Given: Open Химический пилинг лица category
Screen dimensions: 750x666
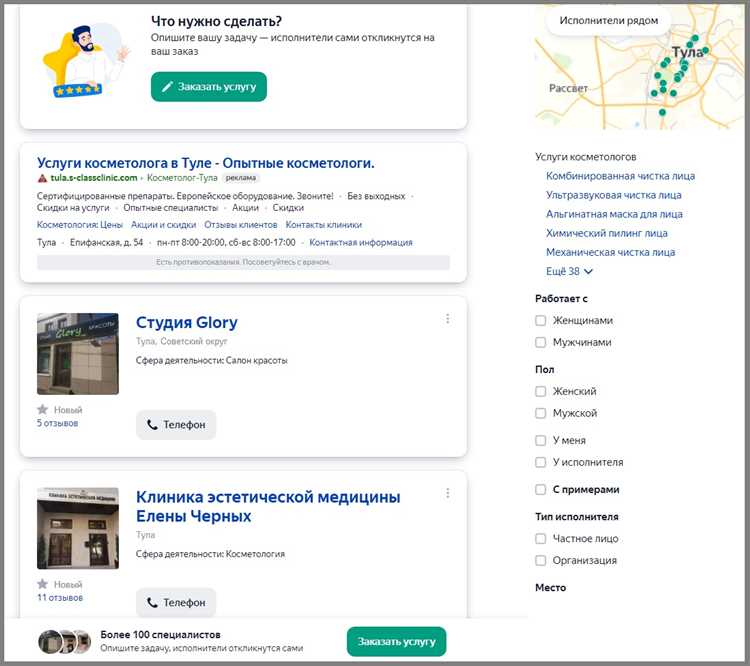Looking at the screenshot, I should point(606,233).
